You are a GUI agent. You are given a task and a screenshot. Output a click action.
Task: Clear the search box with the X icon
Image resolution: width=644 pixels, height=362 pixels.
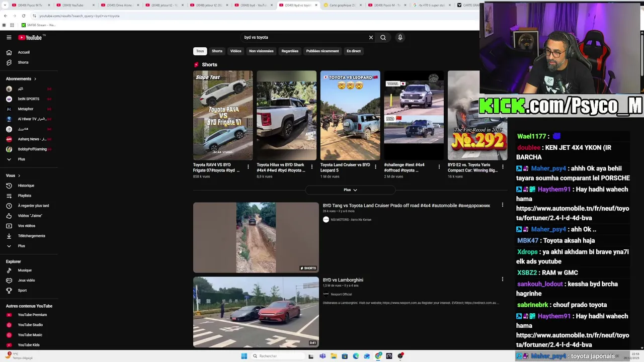pyautogui.click(x=371, y=37)
